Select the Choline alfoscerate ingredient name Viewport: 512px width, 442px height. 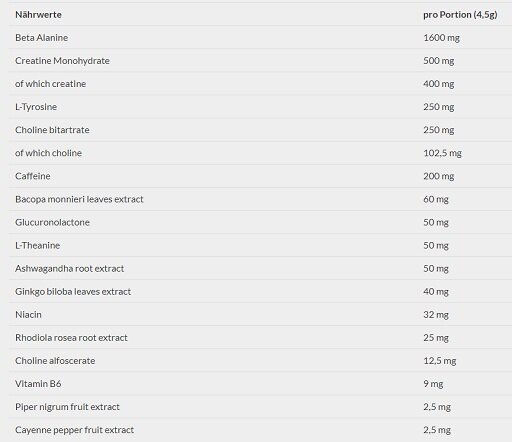55,361
